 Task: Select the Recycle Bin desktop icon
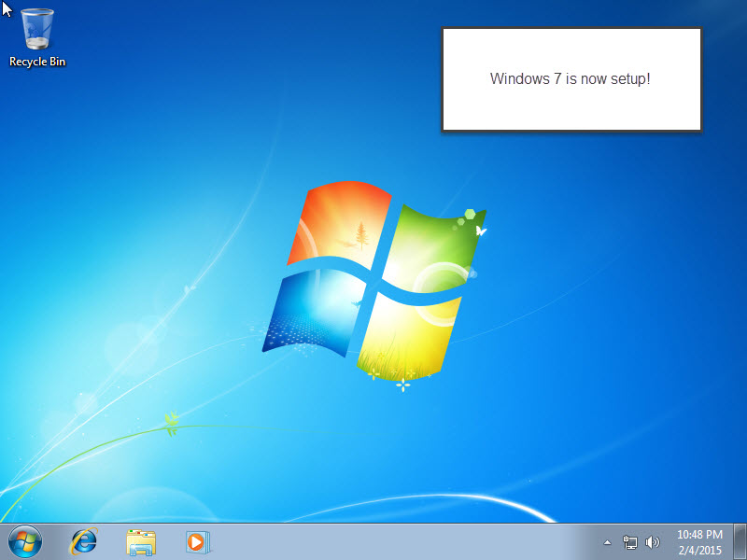(37, 37)
